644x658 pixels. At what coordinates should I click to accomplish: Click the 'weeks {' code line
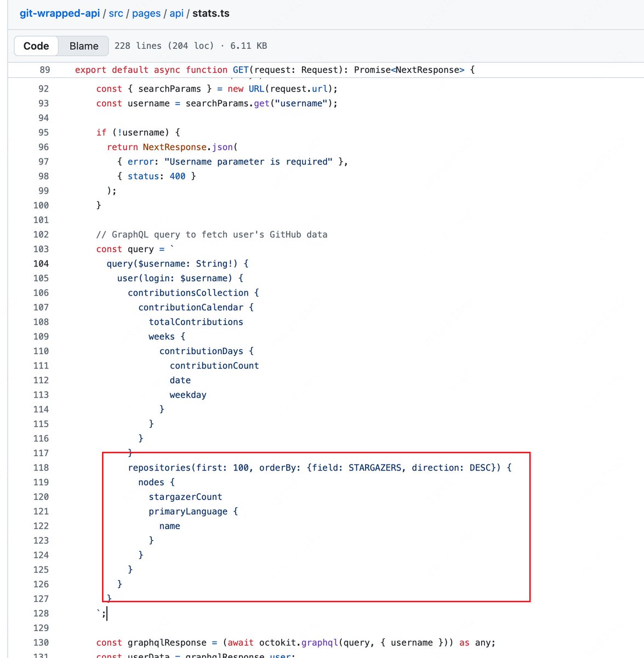click(167, 336)
